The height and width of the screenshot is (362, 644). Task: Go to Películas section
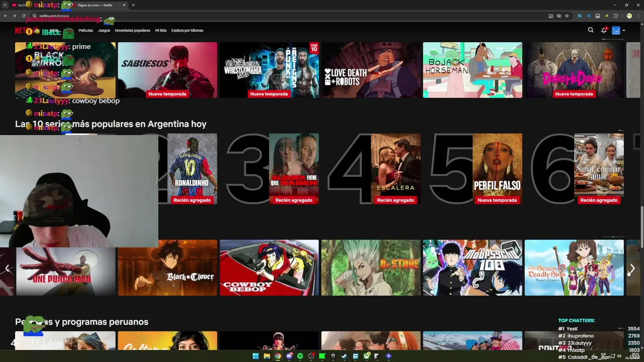[x=86, y=30]
